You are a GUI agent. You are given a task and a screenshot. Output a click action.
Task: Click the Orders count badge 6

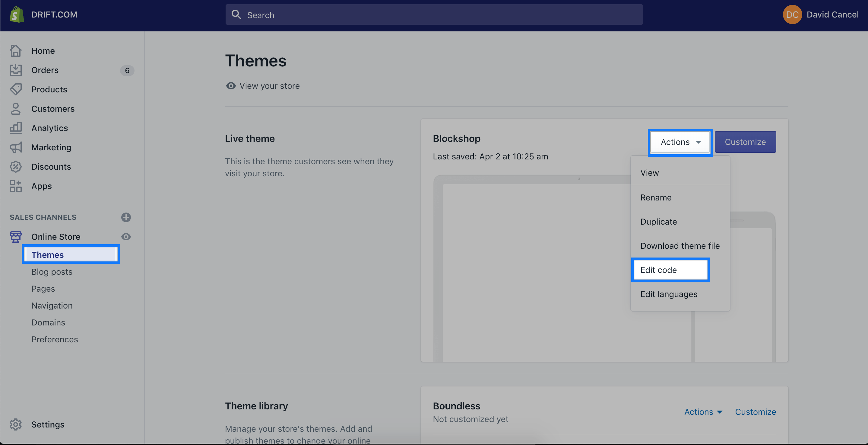click(127, 70)
